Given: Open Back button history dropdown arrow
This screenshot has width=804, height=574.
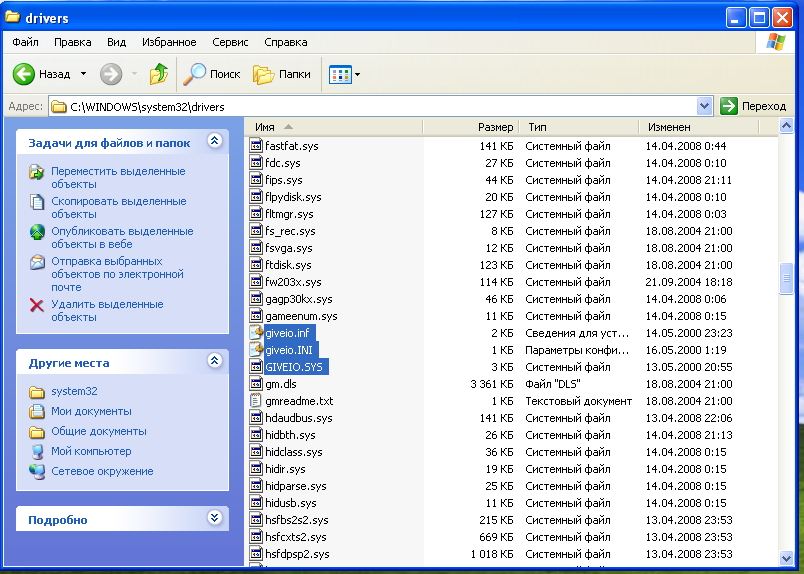Looking at the screenshot, I should [x=83, y=74].
